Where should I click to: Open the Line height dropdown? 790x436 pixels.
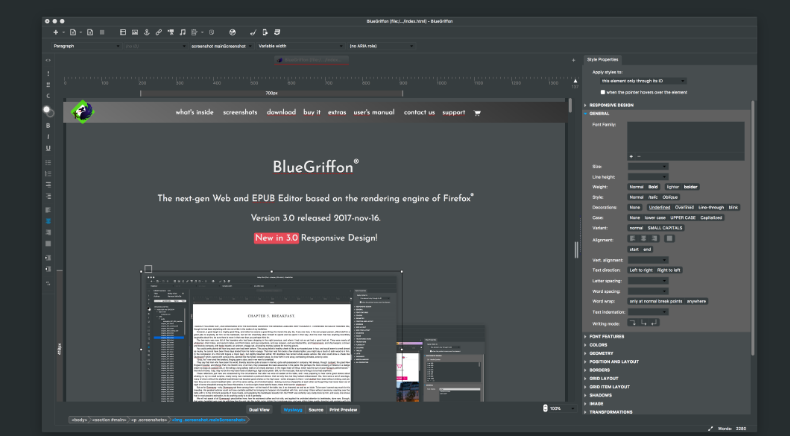[x=648, y=177]
